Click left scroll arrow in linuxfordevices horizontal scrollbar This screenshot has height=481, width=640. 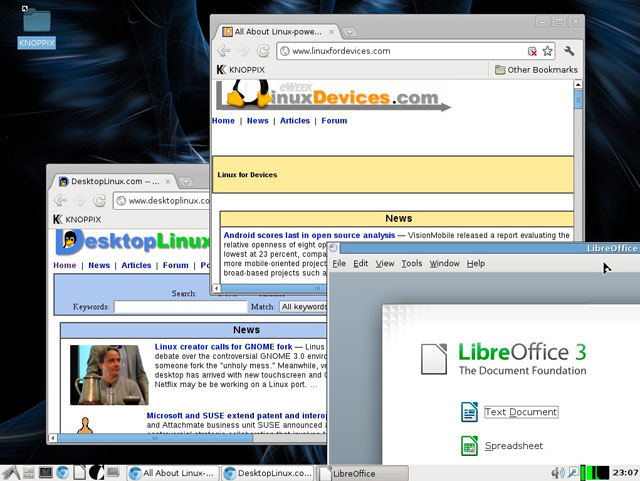pos(216,288)
